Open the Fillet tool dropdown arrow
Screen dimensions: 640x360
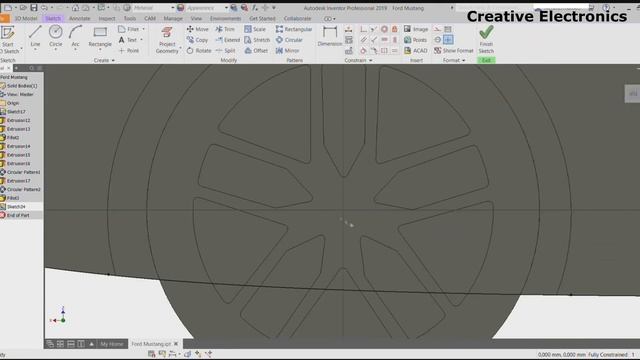tap(143, 29)
